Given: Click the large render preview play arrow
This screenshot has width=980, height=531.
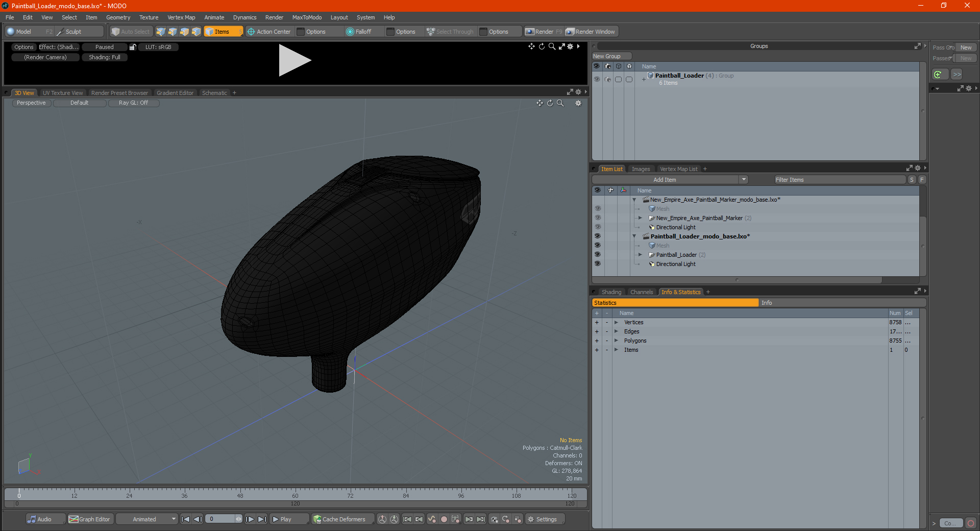Looking at the screenshot, I should 294,60.
